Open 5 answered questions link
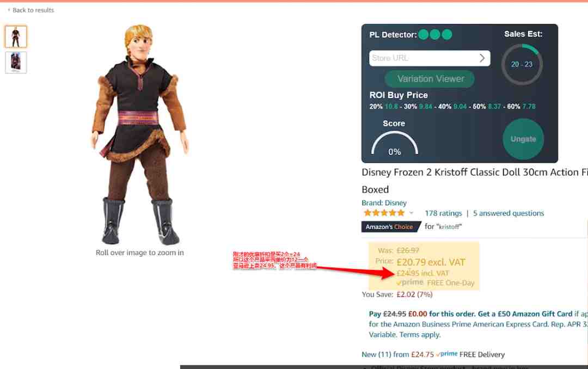This screenshot has height=369, width=588. [x=509, y=213]
